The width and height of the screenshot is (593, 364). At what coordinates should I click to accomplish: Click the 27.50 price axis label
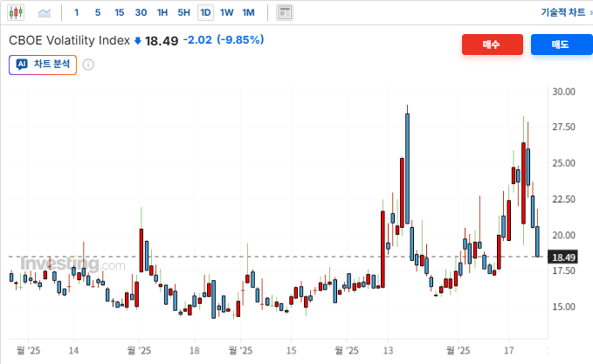(563, 127)
